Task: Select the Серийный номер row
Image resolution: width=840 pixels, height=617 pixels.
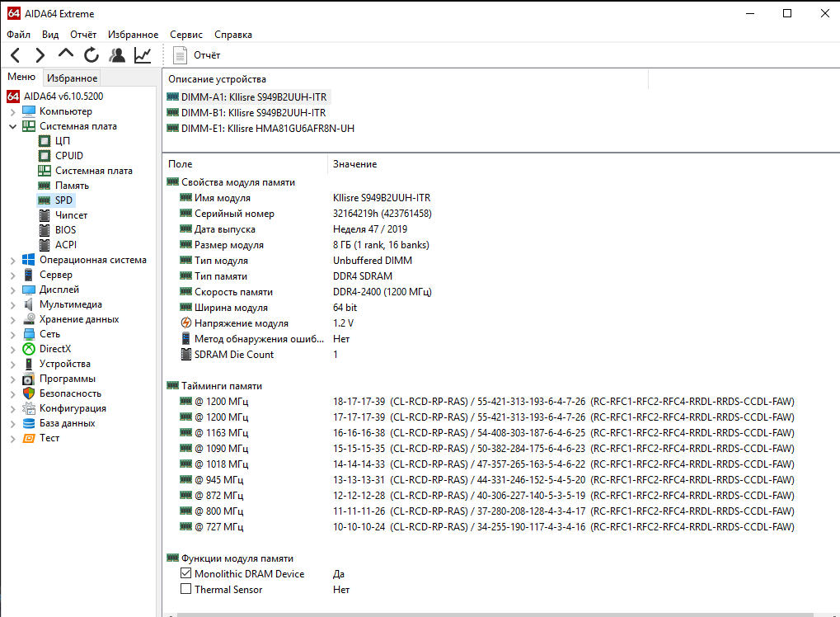Action: coord(501,214)
